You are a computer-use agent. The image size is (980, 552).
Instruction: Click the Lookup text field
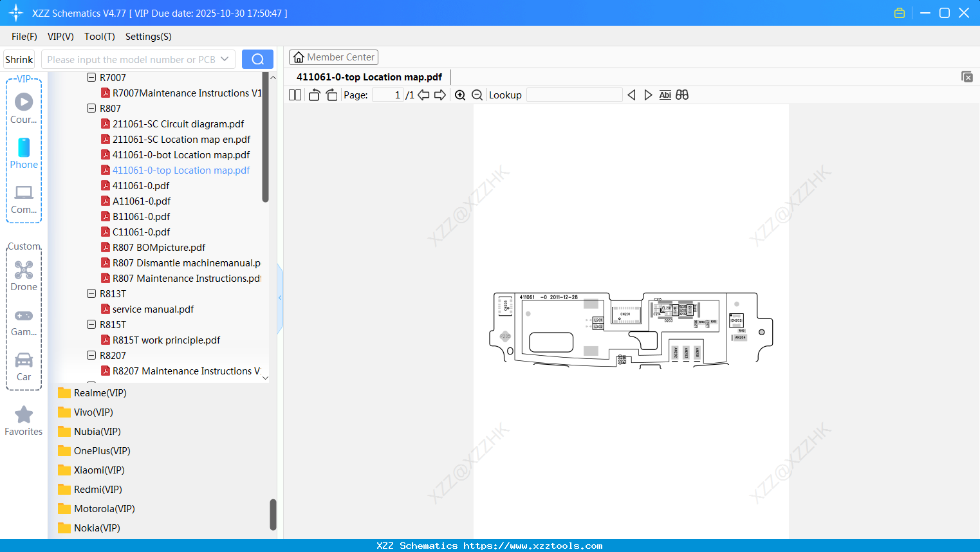tap(574, 95)
